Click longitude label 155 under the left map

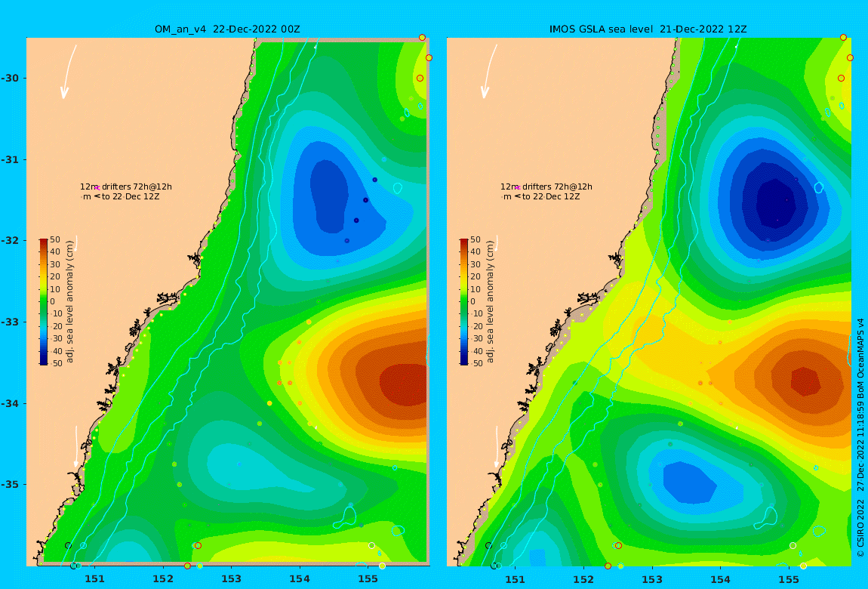368,580
